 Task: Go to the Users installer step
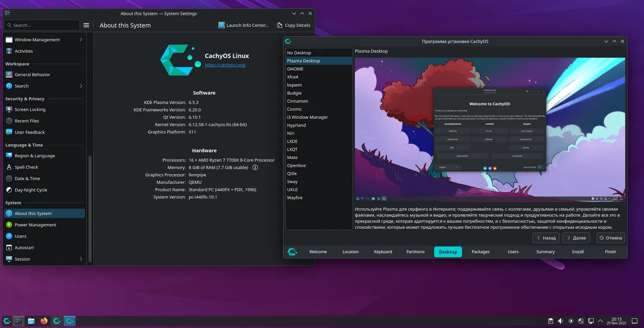(513, 252)
